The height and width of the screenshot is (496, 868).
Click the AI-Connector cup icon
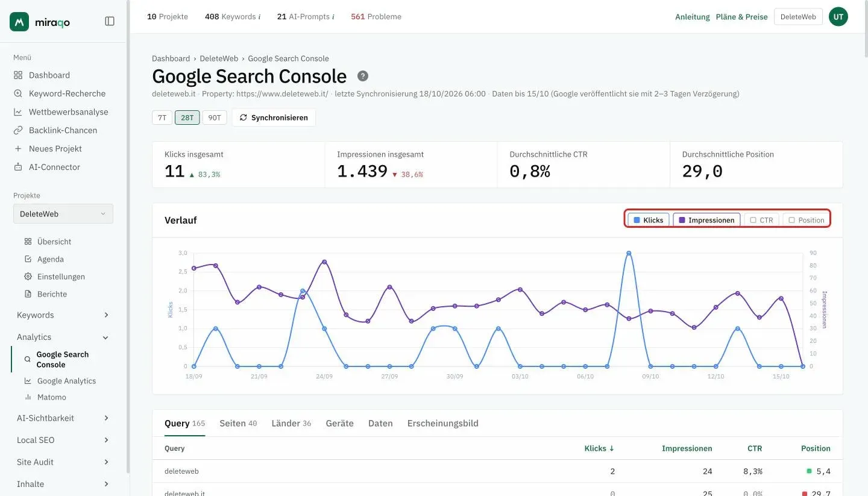pos(18,167)
